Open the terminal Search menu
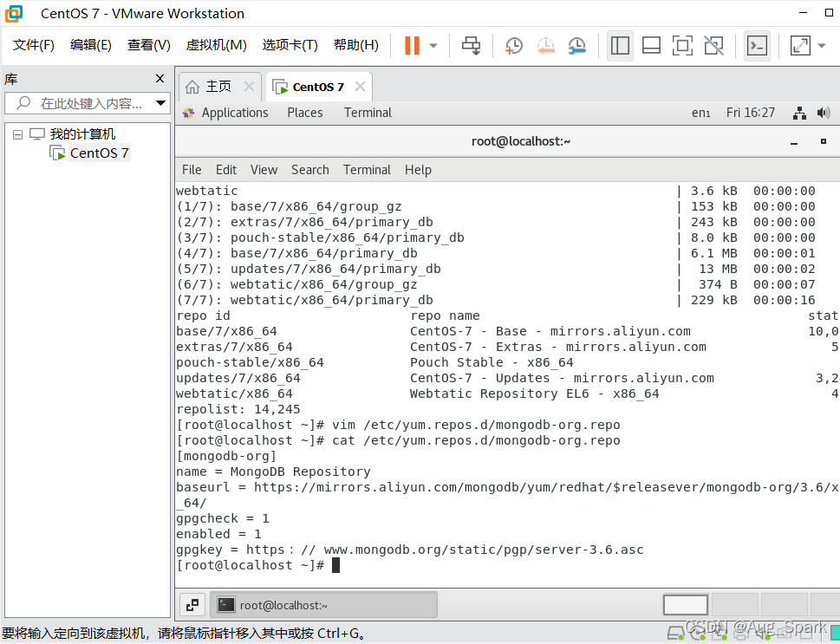This screenshot has height=644, width=840. click(310, 170)
